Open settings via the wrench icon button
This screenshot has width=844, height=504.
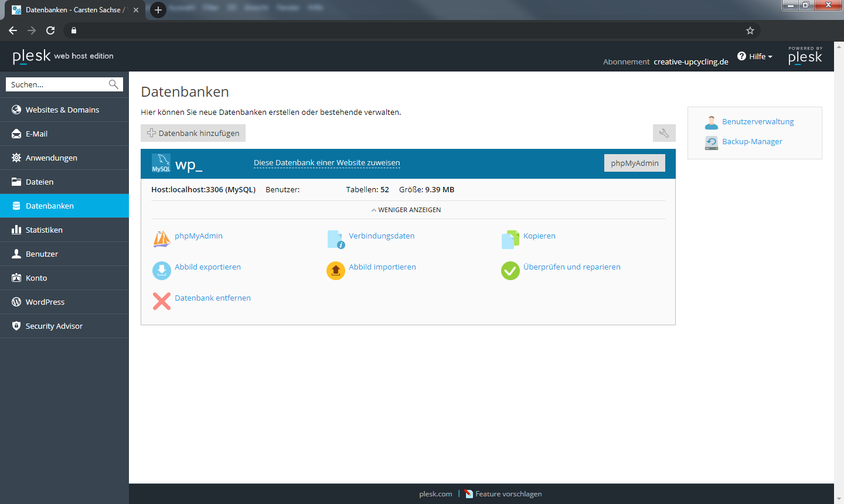(x=664, y=133)
